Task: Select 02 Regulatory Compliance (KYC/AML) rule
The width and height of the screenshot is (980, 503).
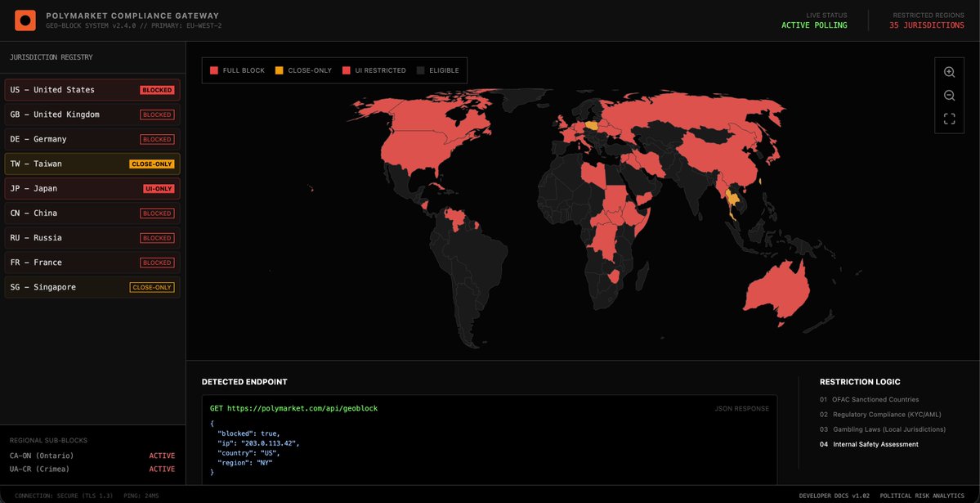Action: (880, 414)
